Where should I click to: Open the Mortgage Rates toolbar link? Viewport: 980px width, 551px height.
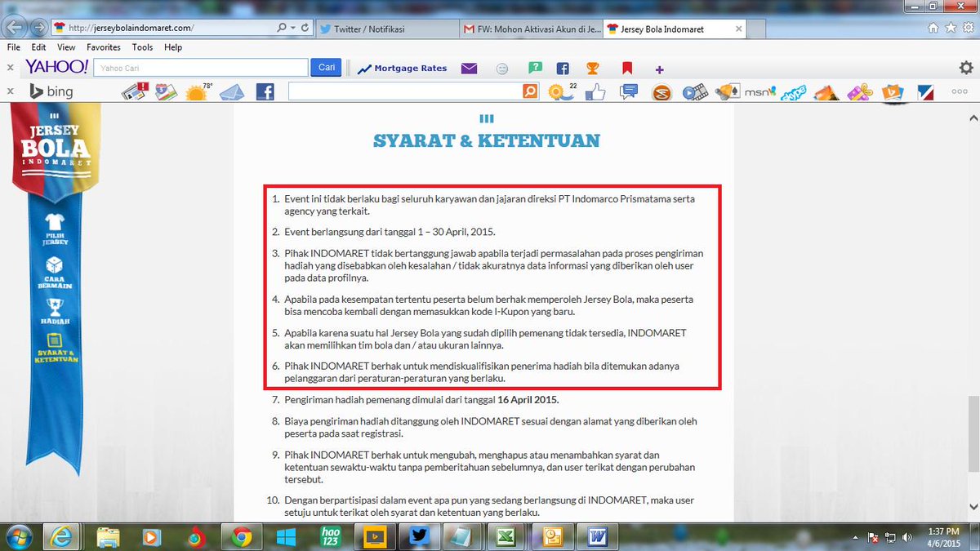click(x=402, y=68)
